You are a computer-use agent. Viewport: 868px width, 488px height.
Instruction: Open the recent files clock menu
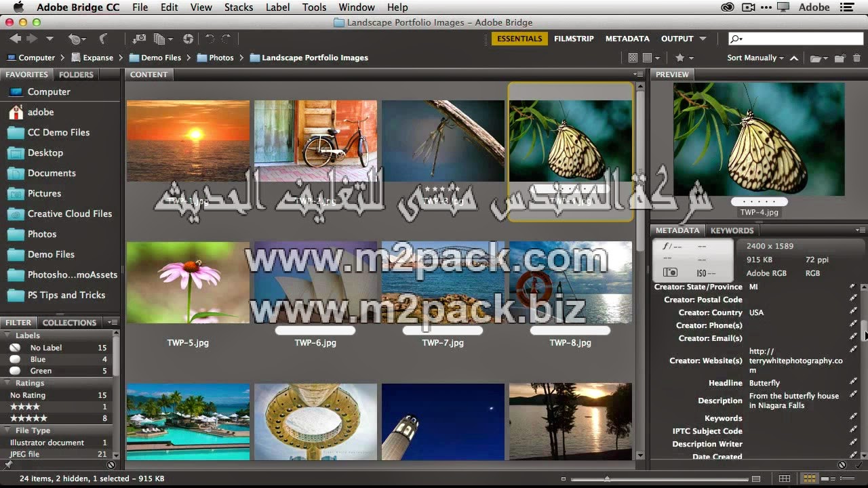pyautogui.click(x=76, y=39)
